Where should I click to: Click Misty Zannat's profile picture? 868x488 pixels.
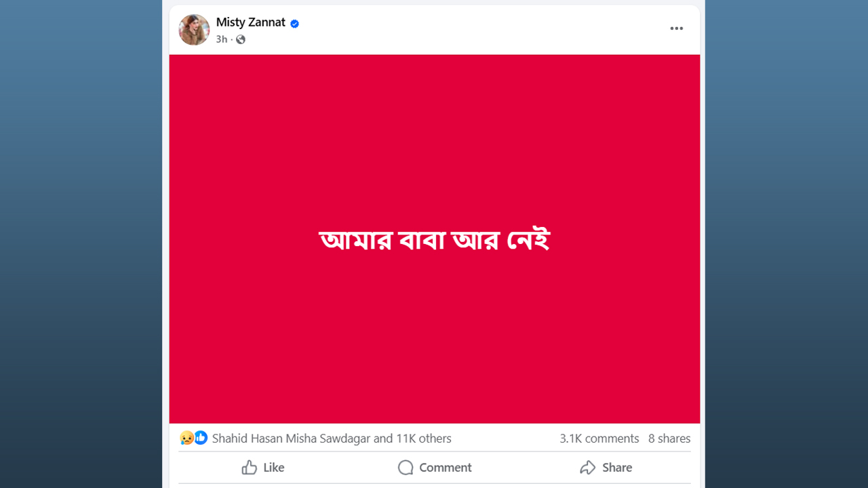point(194,30)
